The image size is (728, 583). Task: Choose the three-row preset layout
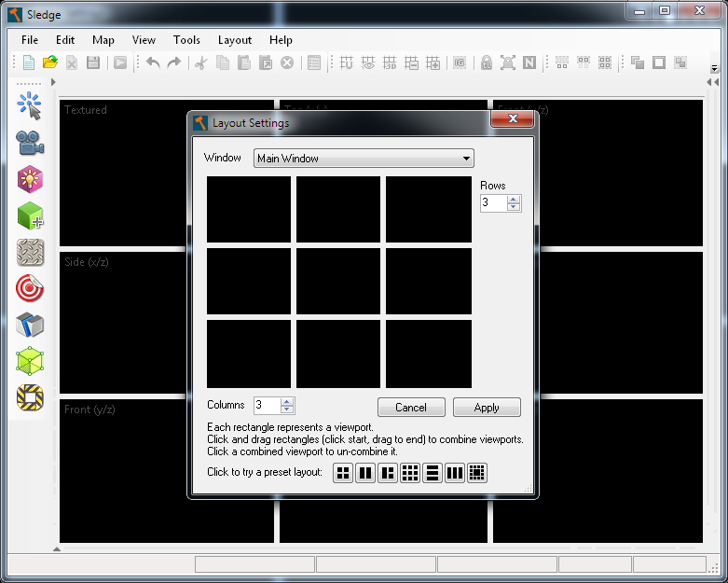(433, 473)
